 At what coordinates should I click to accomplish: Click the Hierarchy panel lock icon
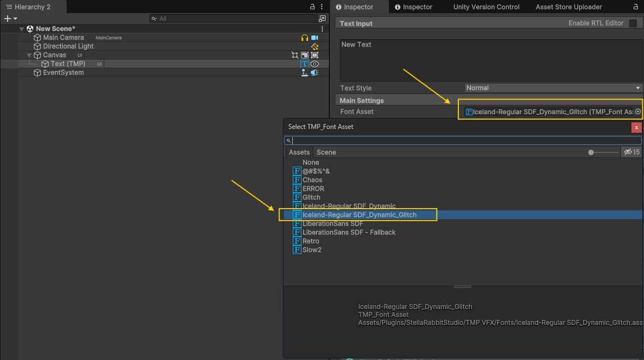312,7
